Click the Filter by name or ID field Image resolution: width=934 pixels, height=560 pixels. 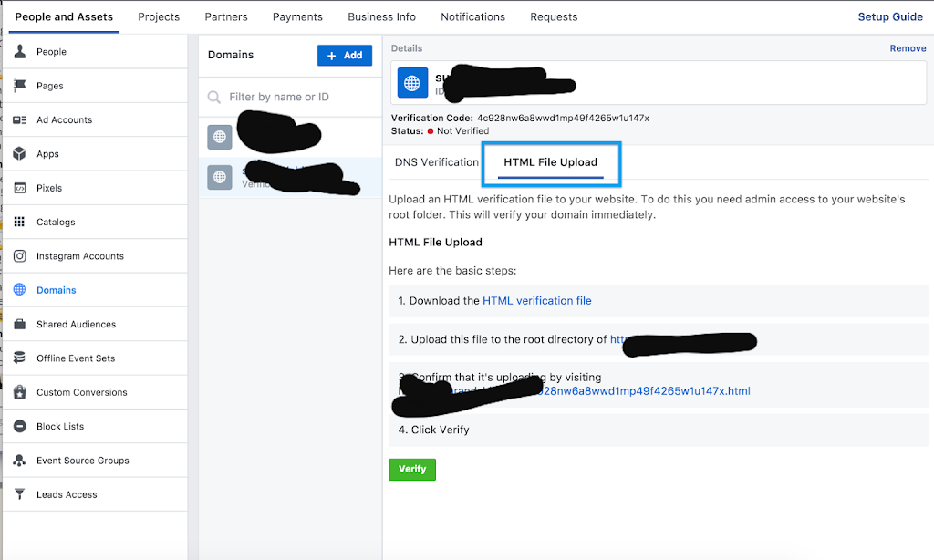click(x=290, y=97)
